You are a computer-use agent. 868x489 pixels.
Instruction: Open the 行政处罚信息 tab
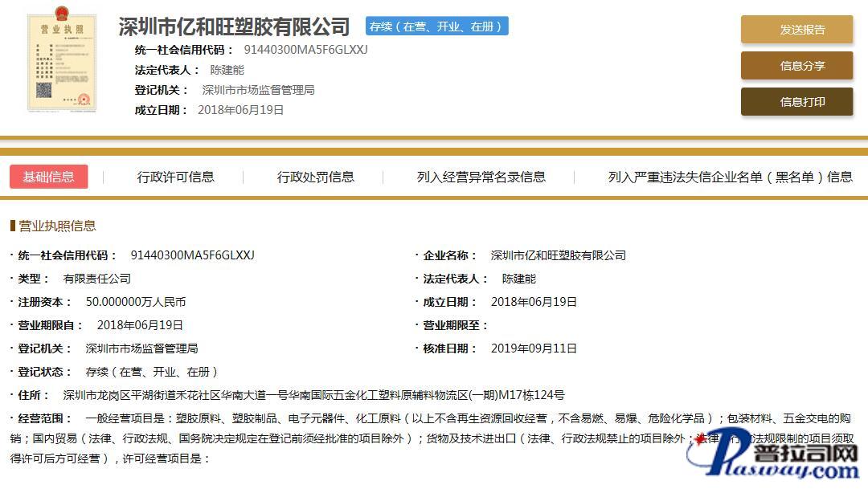click(315, 177)
